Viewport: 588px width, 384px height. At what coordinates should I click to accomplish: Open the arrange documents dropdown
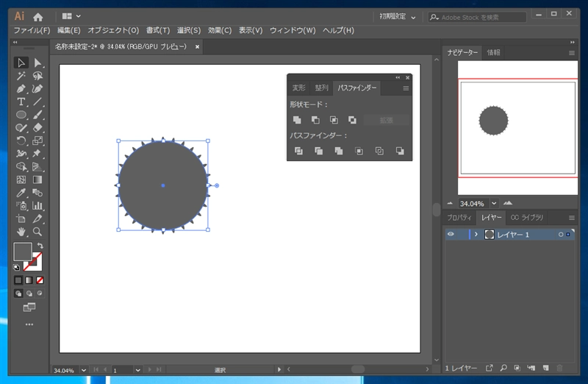(71, 16)
